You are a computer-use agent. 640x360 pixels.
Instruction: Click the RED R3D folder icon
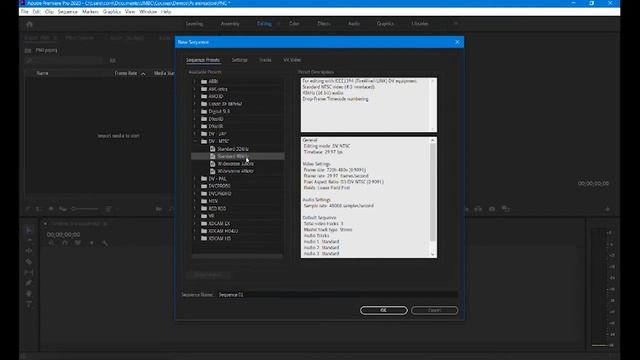click(x=204, y=208)
